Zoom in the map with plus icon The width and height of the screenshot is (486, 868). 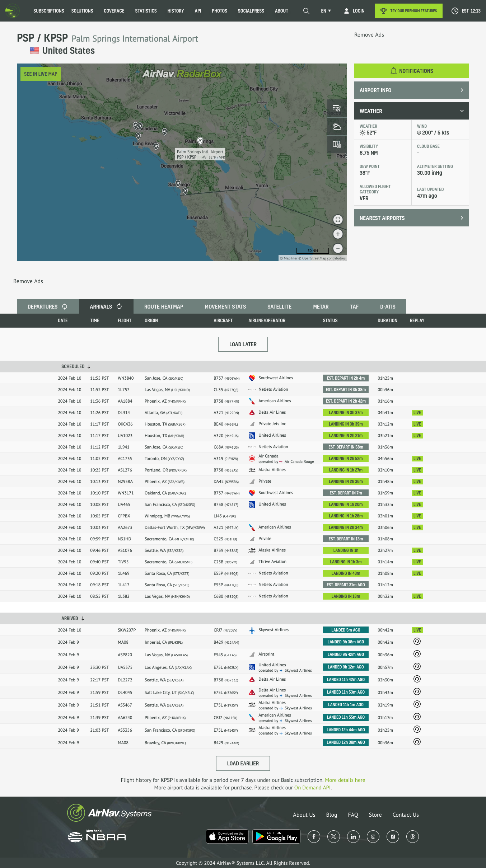338,234
